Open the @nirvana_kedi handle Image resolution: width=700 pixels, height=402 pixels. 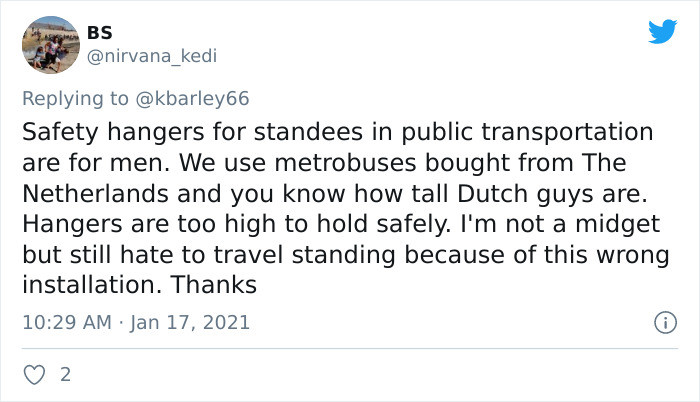[x=152, y=56]
